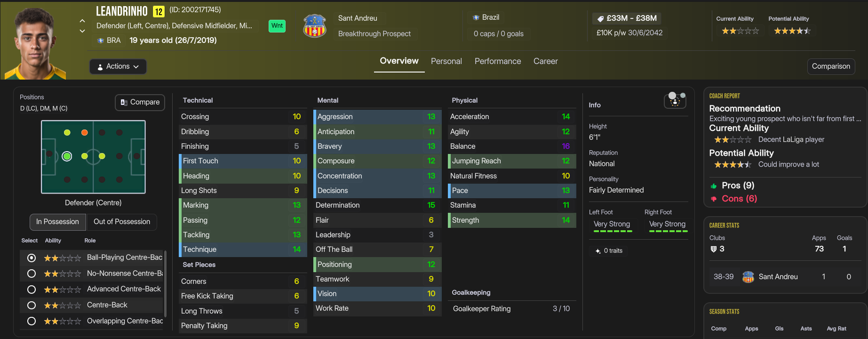Viewport: 868px width, 339px height.
Task: Click Sant Andreu badge in career stats
Action: point(748,277)
